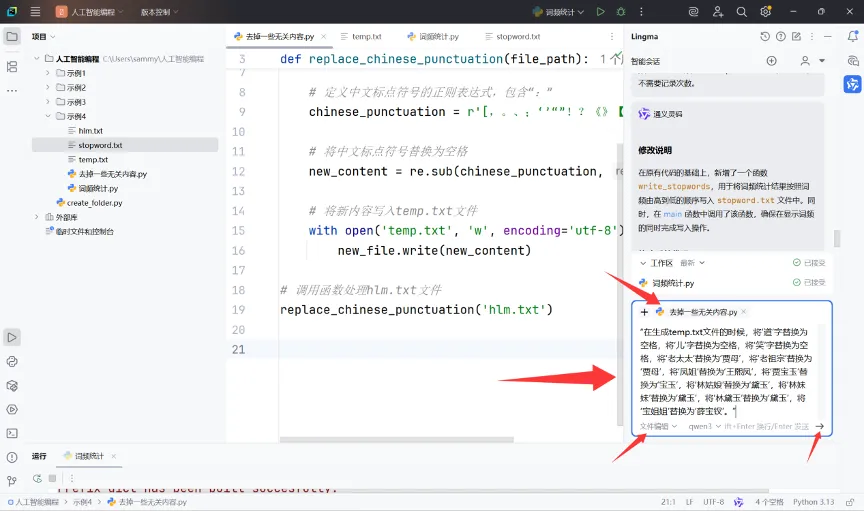Viewport: 864px width, 512px height.
Task: Open editor tabs overflow menu
Action: pyautogui.click(x=612, y=36)
